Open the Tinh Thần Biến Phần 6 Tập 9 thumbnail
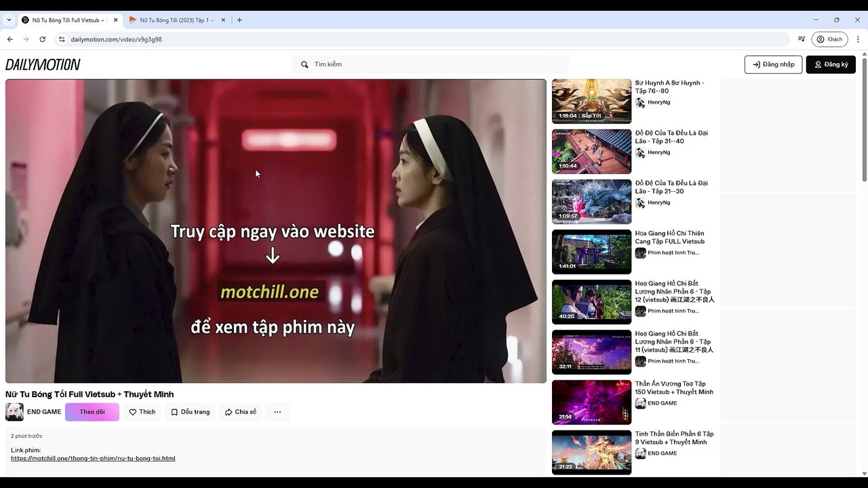Image resolution: width=868 pixels, height=488 pixels. [x=591, y=453]
